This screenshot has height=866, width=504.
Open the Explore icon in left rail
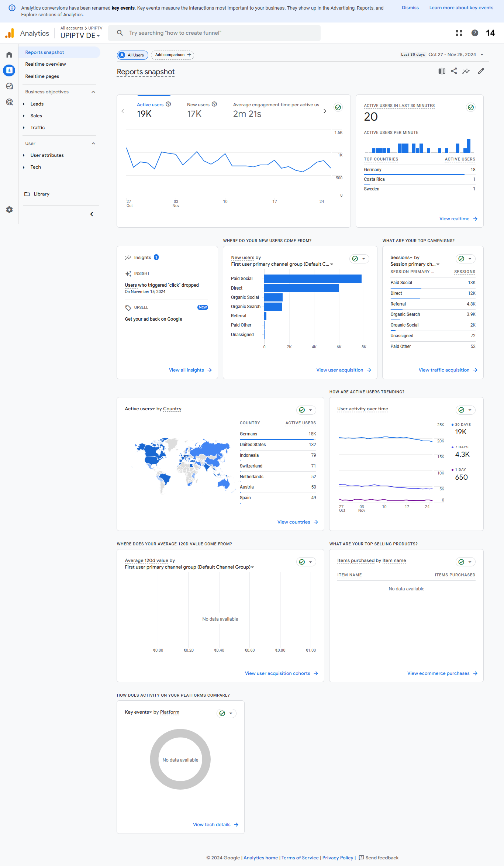click(x=9, y=86)
